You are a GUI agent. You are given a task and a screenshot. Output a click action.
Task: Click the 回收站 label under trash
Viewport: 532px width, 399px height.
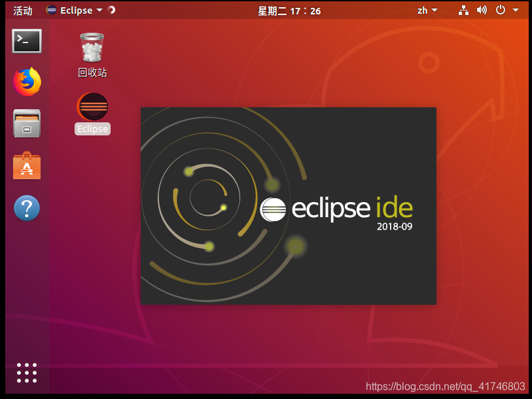coord(92,73)
